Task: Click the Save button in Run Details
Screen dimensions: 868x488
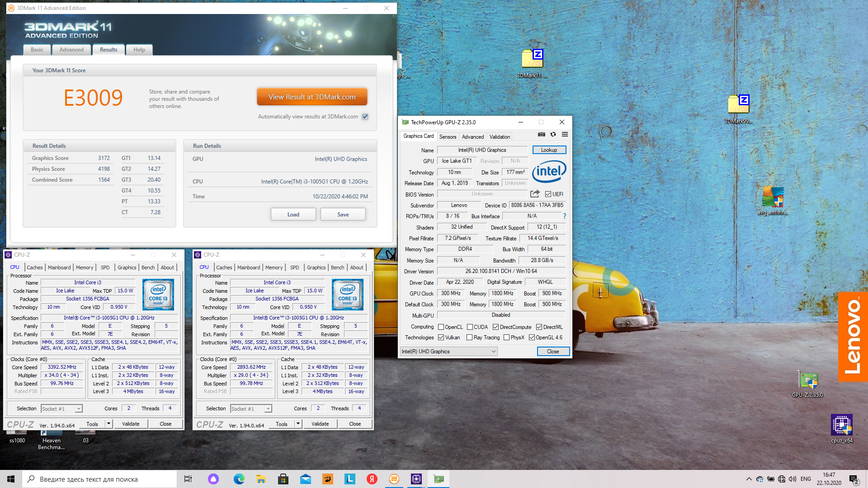Action: click(343, 215)
